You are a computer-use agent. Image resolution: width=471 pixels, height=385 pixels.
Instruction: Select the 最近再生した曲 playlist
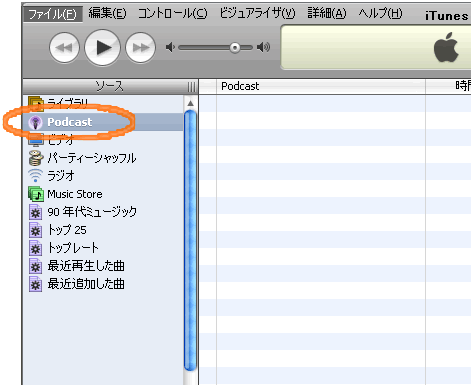103,266
